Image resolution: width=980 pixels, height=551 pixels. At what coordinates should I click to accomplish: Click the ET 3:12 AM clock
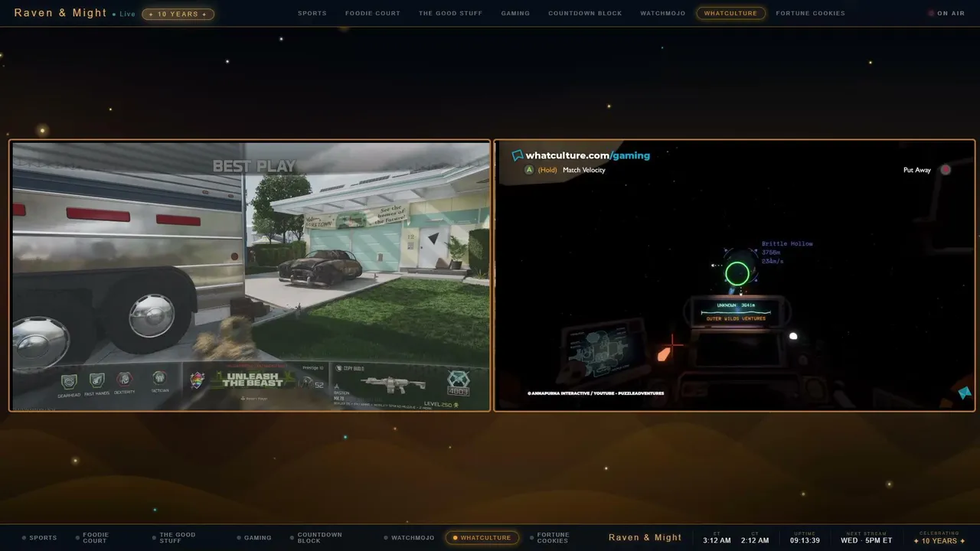pos(717,538)
